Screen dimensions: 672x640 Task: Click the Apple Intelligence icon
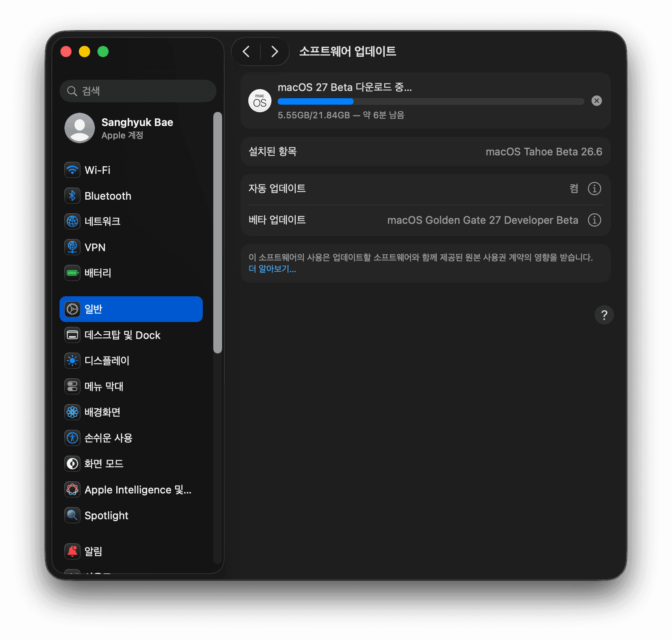point(72,489)
